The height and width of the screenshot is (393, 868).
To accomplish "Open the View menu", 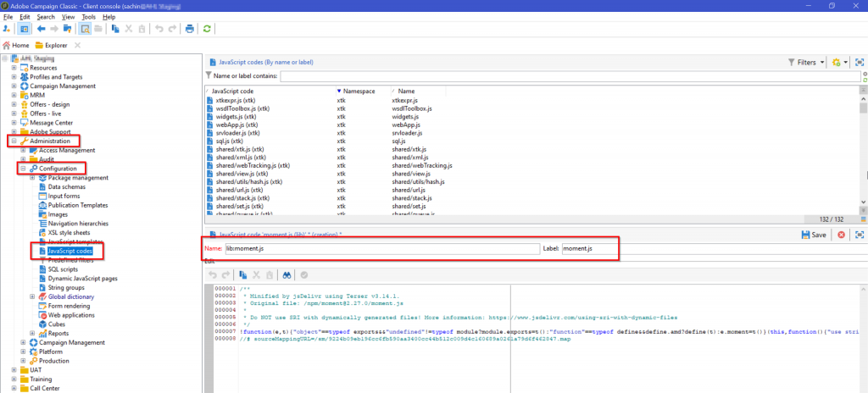I will coord(68,17).
